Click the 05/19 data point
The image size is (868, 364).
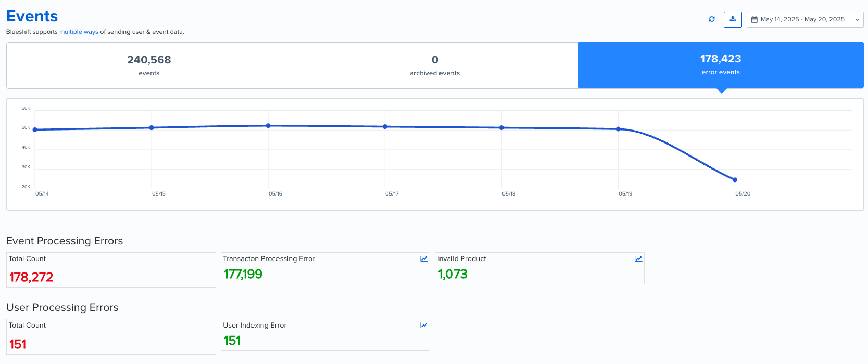pyautogui.click(x=618, y=129)
